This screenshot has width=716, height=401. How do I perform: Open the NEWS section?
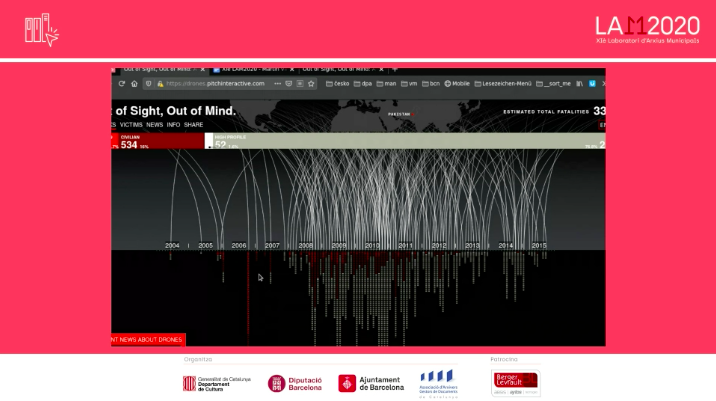click(x=154, y=125)
